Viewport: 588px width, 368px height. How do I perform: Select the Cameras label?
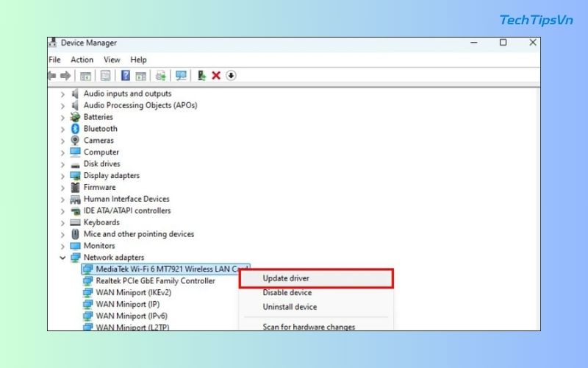coord(98,141)
